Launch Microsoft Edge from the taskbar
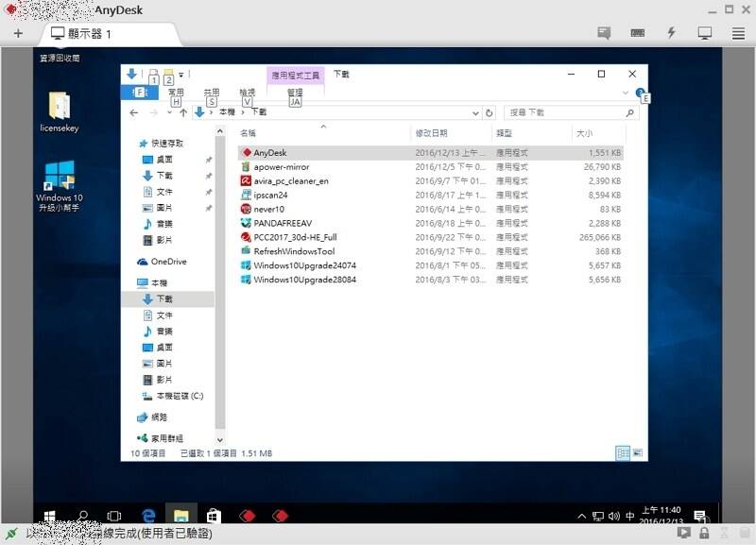Screen dimensions: 756x545 tap(148, 516)
